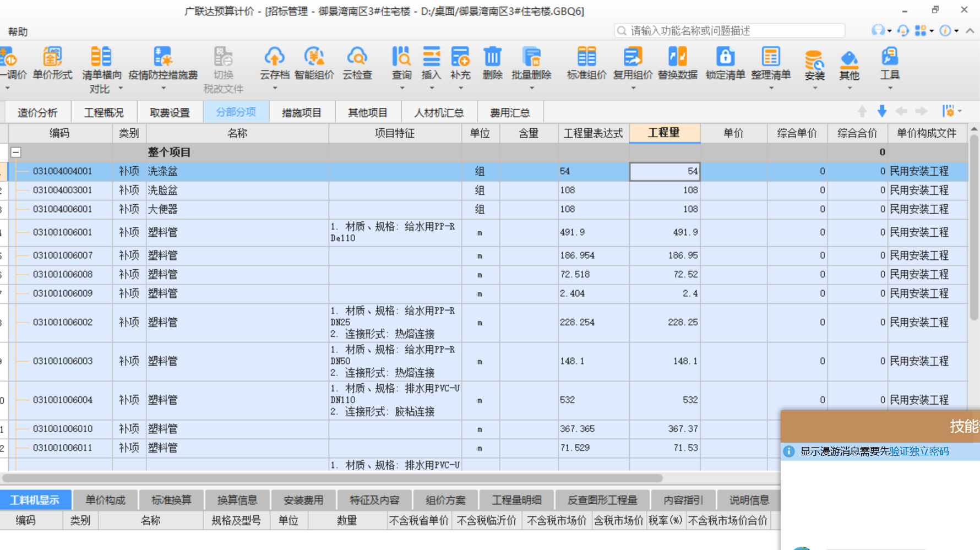The width and height of the screenshot is (980, 550).
Task: Switch to 人材机汇总 tab
Action: [439, 113]
